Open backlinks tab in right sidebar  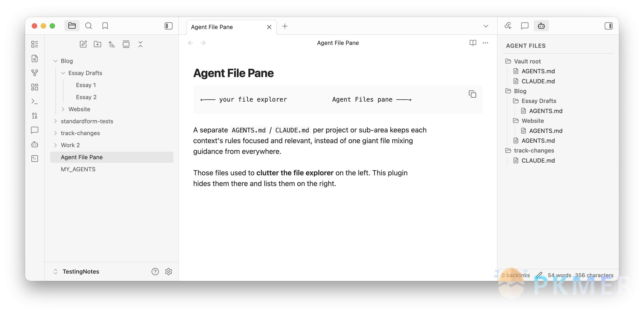(508, 26)
